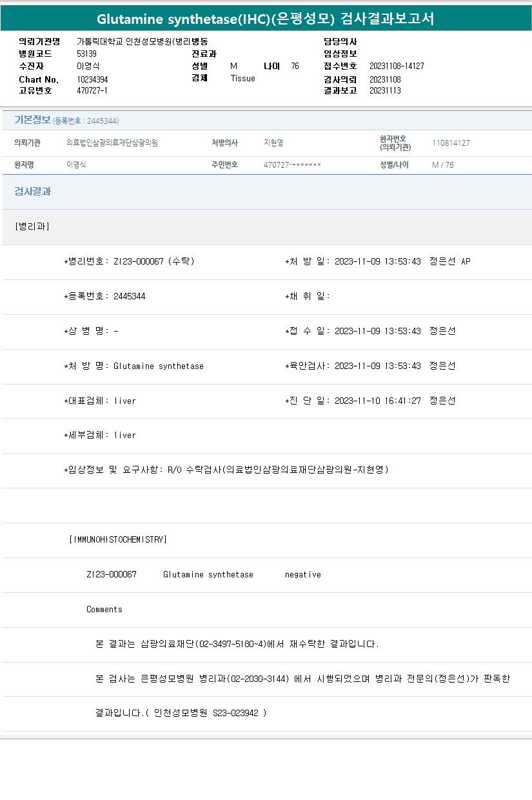This screenshot has height=800, width=532.
Task: Select the [병리과] department label
Action: 32,226
